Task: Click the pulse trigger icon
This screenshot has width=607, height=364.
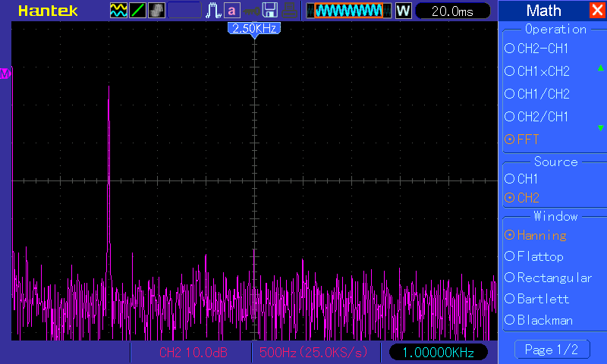Action: tap(213, 11)
